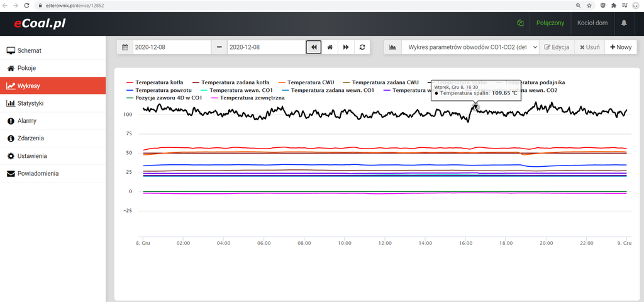Click the end date input field
Screen dimensions: 644x304
pyautogui.click(x=265, y=47)
